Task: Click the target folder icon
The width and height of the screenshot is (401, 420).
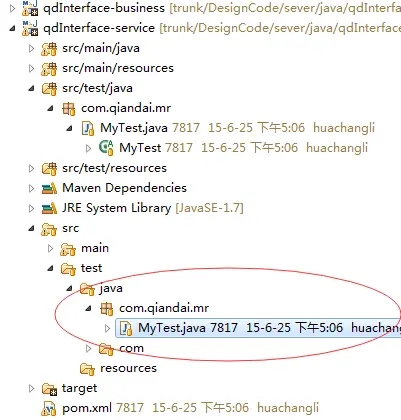Action: [x=49, y=389]
